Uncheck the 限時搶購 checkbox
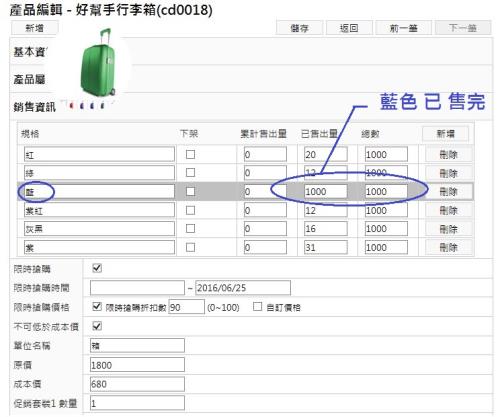 pyautogui.click(x=97, y=268)
